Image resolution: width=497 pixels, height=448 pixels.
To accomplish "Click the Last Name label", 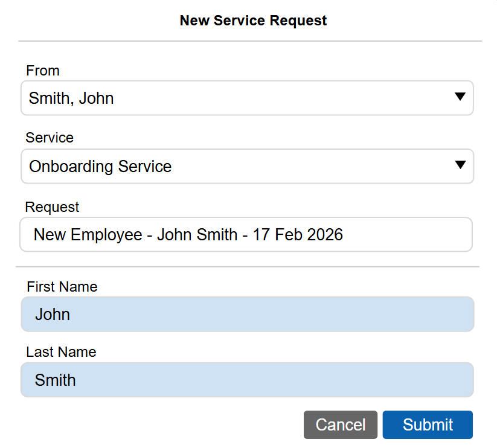I will click(x=61, y=352).
